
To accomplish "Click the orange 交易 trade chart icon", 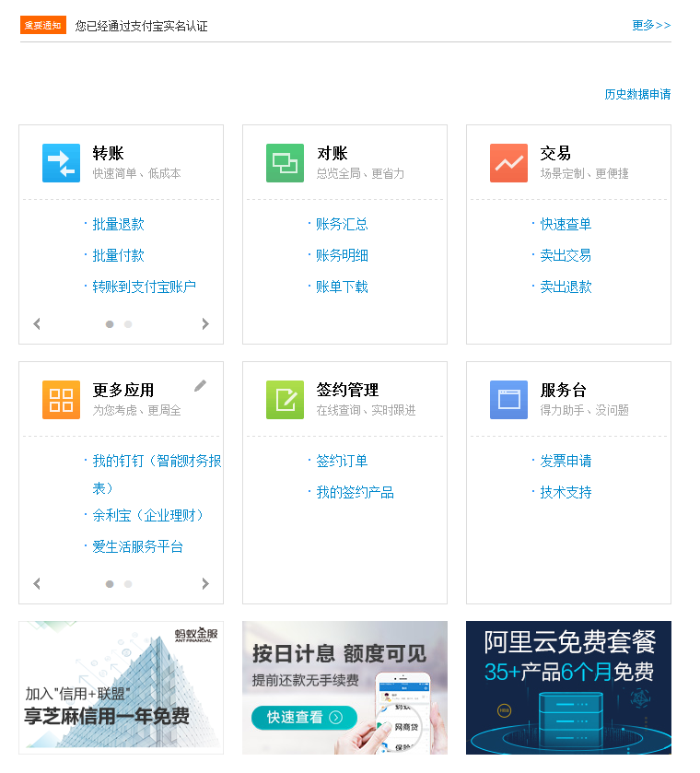I will (508, 163).
